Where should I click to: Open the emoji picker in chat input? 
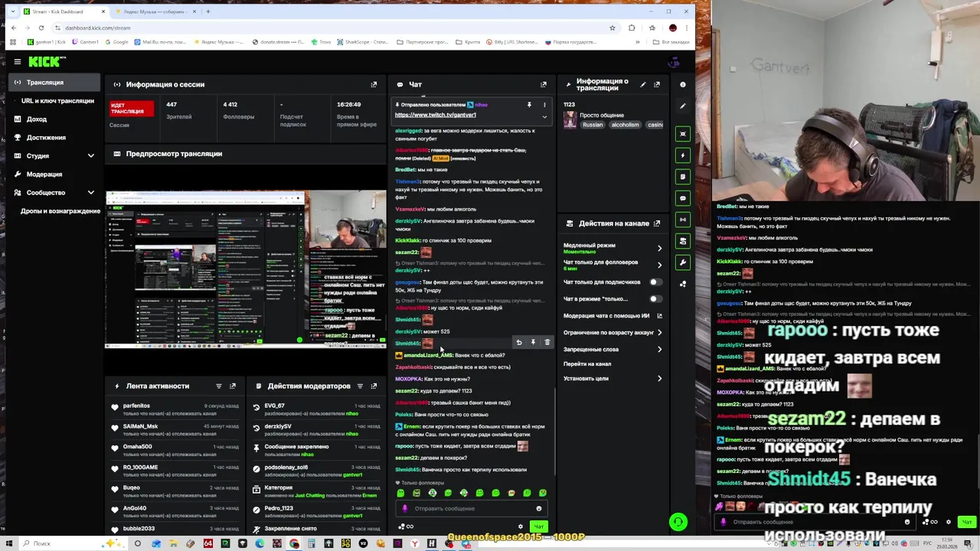coord(539,508)
